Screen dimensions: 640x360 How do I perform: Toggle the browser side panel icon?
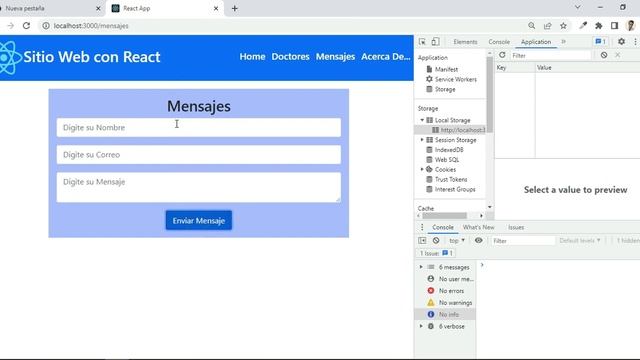(x=614, y=26)
